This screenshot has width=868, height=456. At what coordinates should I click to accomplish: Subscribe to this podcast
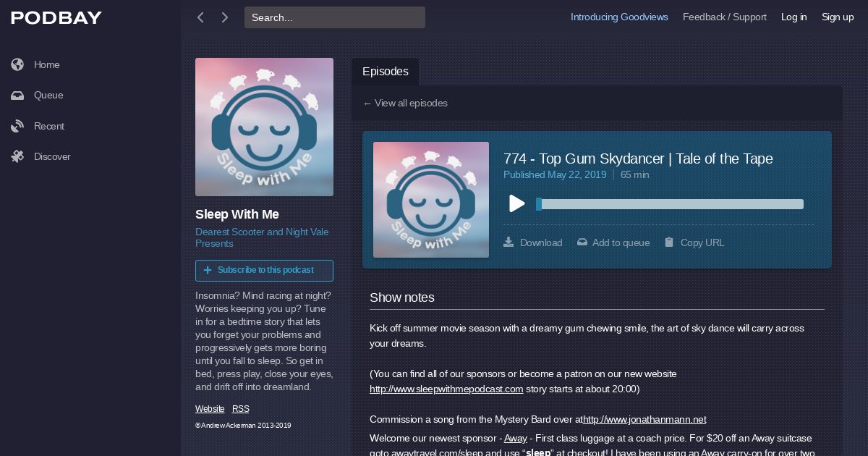click(x=264, y=271)
